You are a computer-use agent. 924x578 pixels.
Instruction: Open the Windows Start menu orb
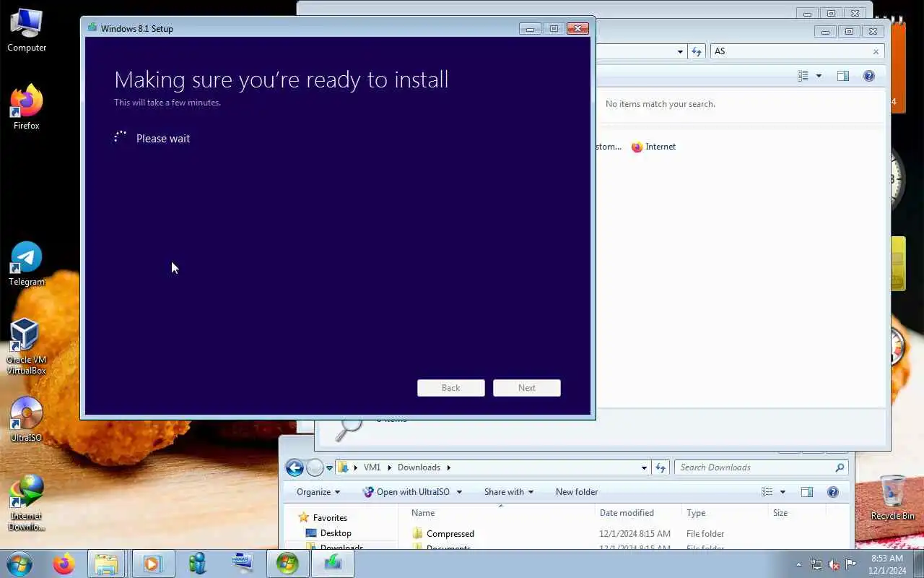pyautogui.click(x=19, y=564)
